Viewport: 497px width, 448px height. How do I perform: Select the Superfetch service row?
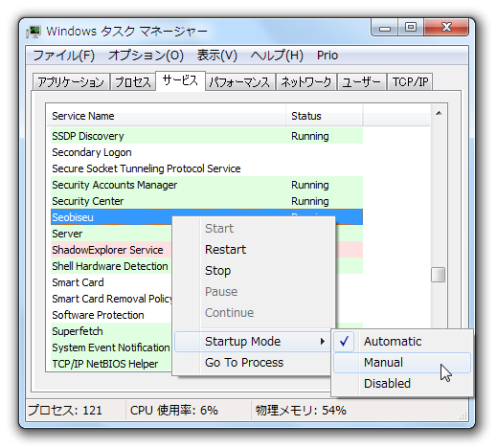point(111,331)
